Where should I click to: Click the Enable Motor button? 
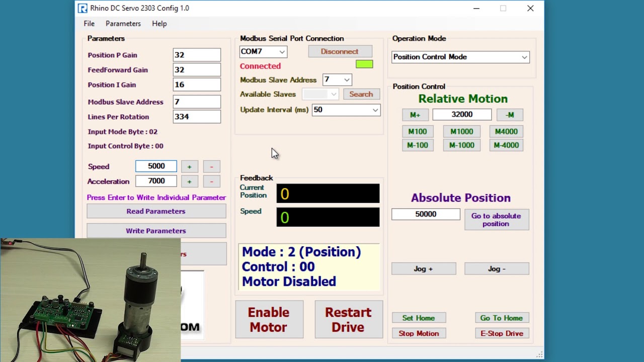pyautogui.click(x=269, y=320)
